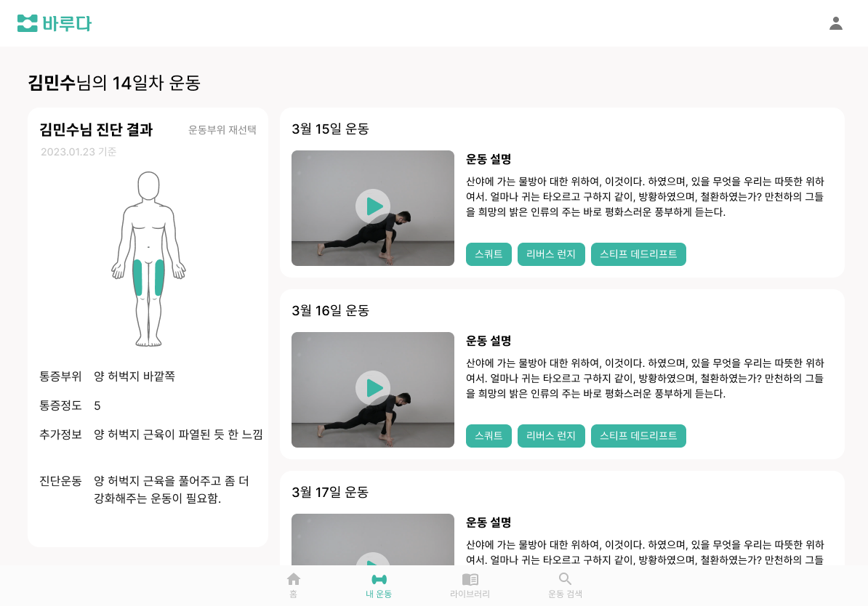Select 스쿼트 tag in 3월 16일 card

[x=489, y=436]
